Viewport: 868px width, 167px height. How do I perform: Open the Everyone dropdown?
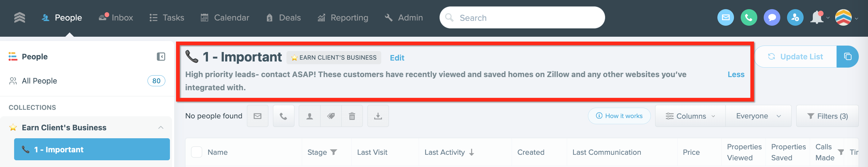(x=758, y=116)
